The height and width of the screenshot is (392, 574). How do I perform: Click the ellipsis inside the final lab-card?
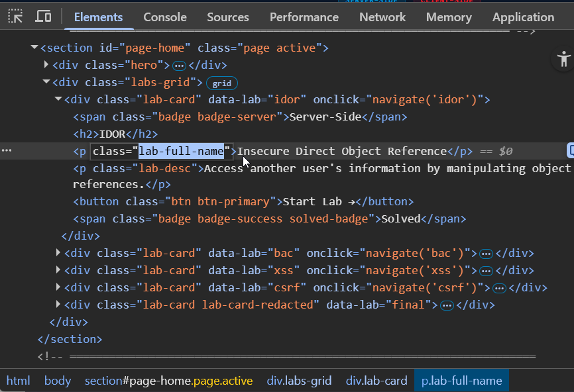(x=447, y=305)
